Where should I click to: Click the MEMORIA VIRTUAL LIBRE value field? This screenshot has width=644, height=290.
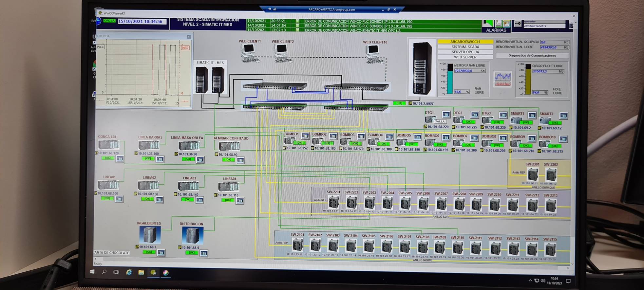(554, 47)
